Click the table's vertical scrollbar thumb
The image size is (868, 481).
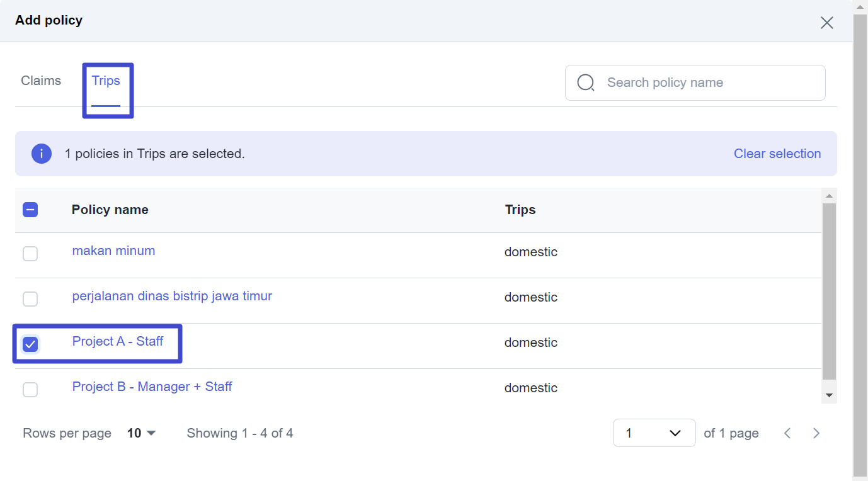pyautogui.click(x=829, y=290)
